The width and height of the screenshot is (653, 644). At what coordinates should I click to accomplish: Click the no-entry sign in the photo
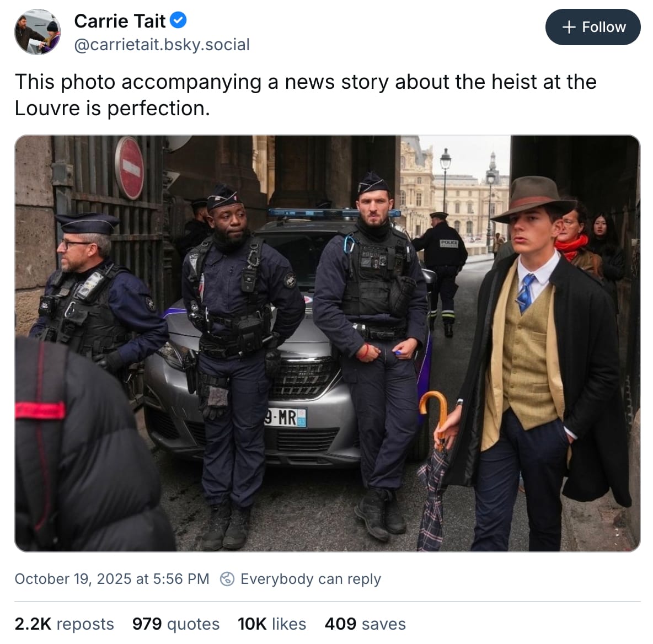point(130,168)
